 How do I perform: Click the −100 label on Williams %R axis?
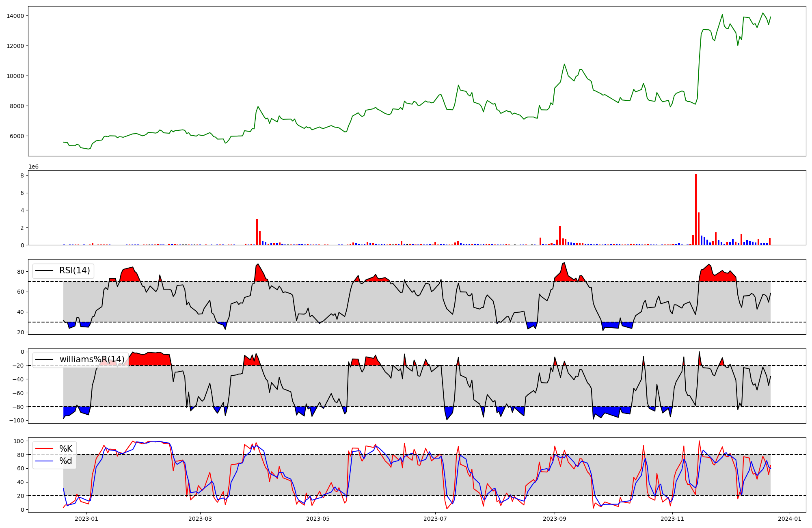[x=16, y=420]
